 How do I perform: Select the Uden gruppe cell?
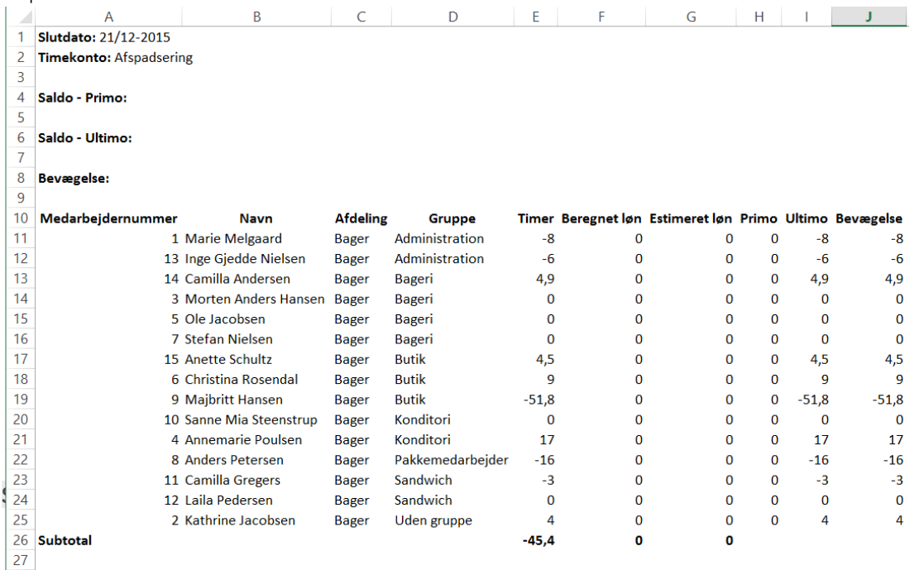tap(433, 520)
